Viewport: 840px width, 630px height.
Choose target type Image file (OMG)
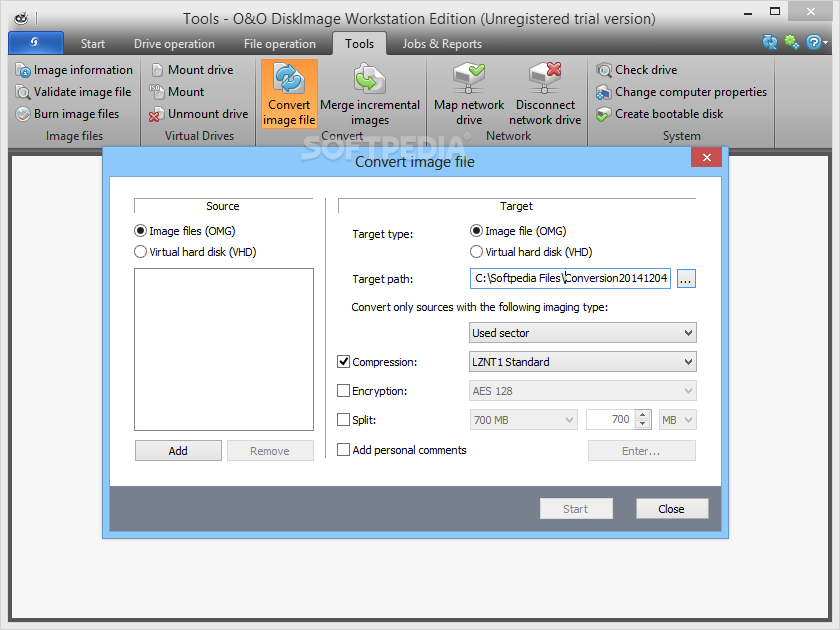[476, 231]
